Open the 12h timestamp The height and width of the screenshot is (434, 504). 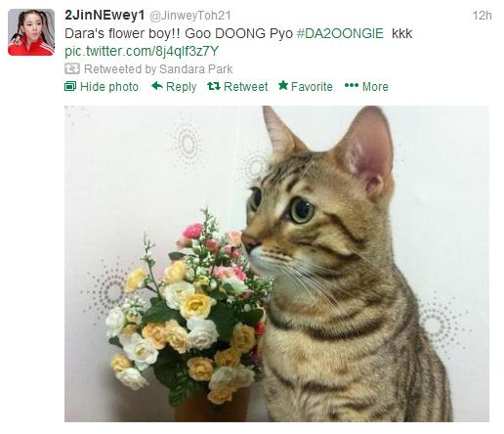482,16
